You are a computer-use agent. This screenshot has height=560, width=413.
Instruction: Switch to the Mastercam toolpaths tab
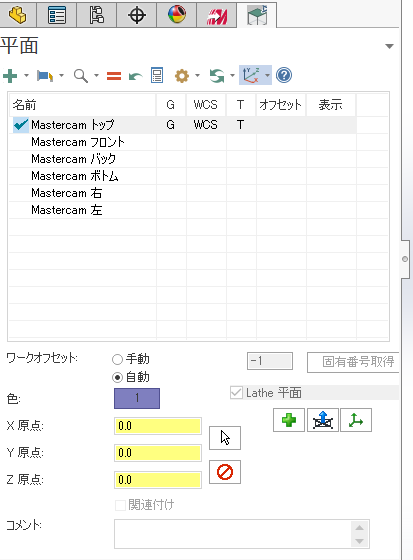point(217,15)
